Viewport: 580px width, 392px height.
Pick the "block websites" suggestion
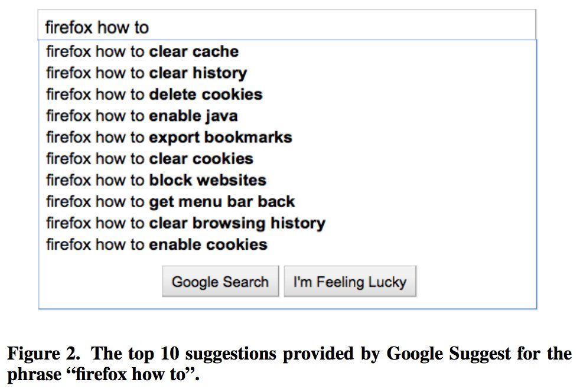coord(156,180)
